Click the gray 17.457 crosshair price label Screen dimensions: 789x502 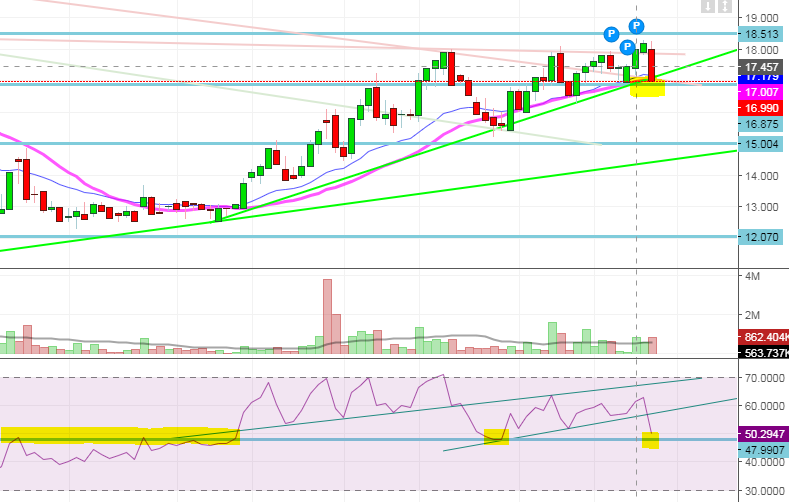click(761, 67)
